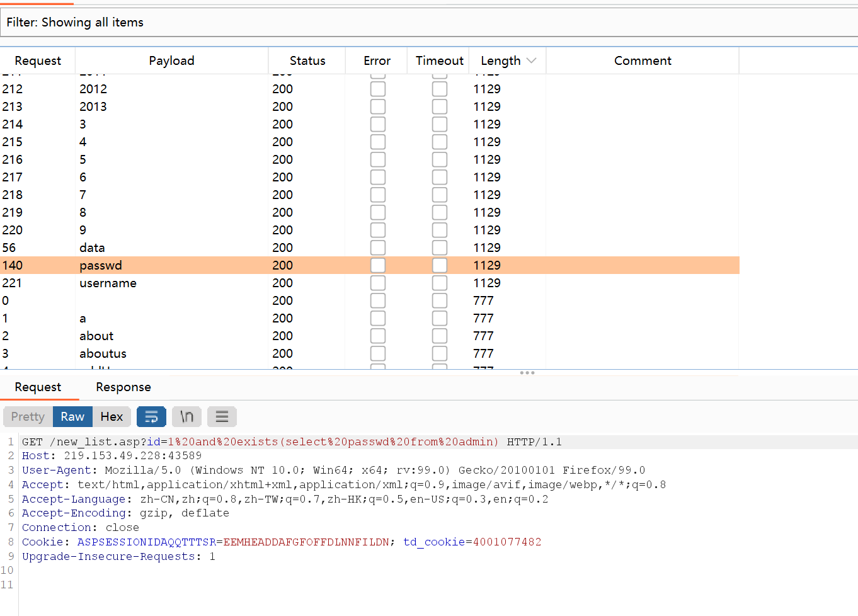858x616 pixels.
Task: Select the row with payload 2013
Action: click(x=369, y=106)
